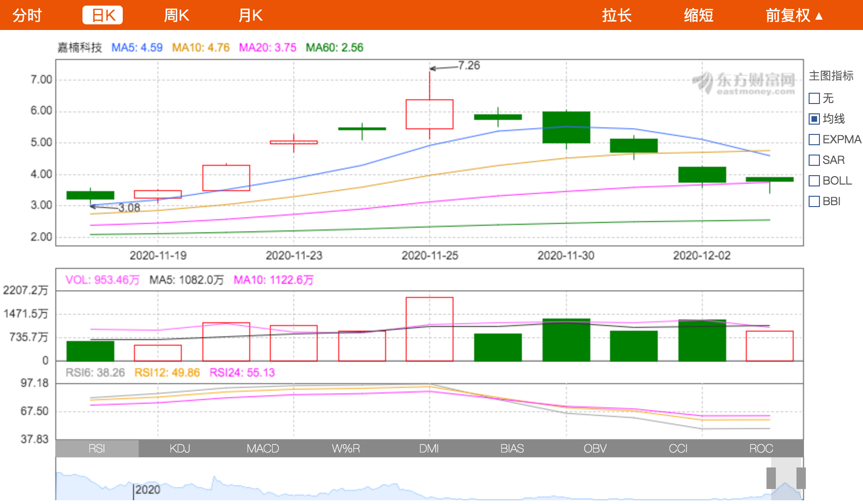Turn on the BOLL indicator

point(814,181)
